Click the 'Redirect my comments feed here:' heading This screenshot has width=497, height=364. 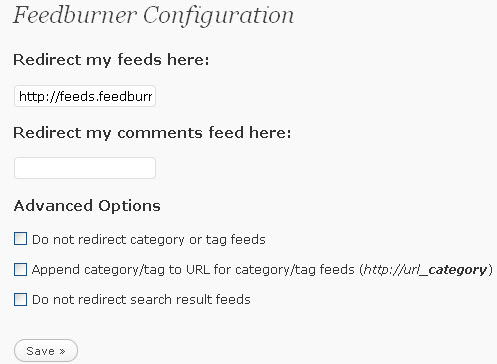point(152,133)
